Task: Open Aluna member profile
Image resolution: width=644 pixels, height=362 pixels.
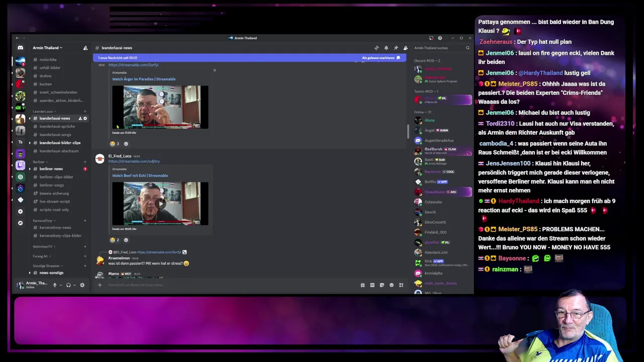Action: pos(443,120)
